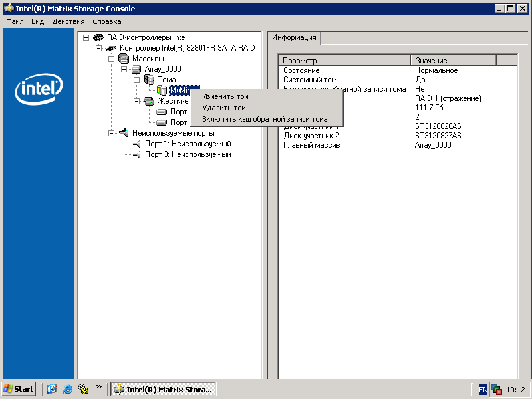Click the Порт 1 unused port icon
The height and width of the screenshot is (399, 532).
136,144
